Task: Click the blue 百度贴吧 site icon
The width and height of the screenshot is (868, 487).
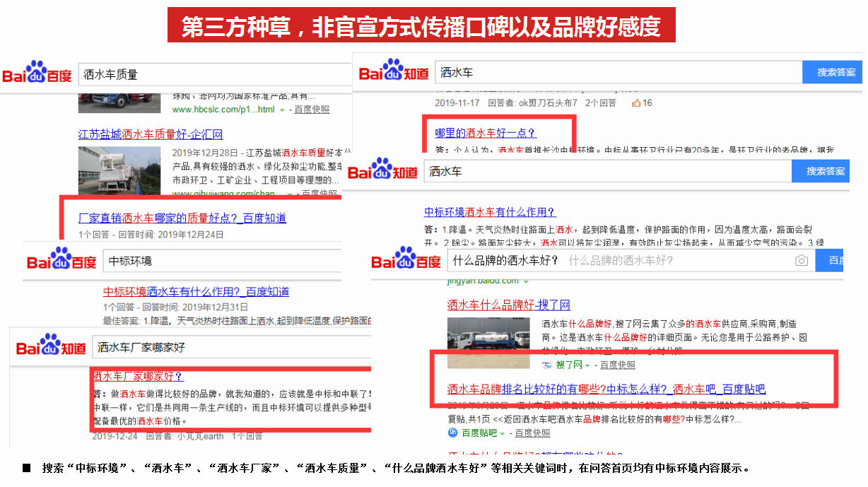Action: [452, 433]
